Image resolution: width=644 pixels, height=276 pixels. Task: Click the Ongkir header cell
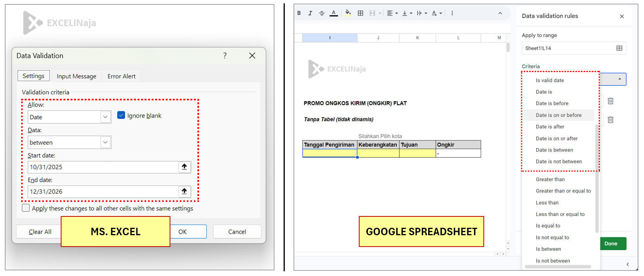tap(458, 145)
